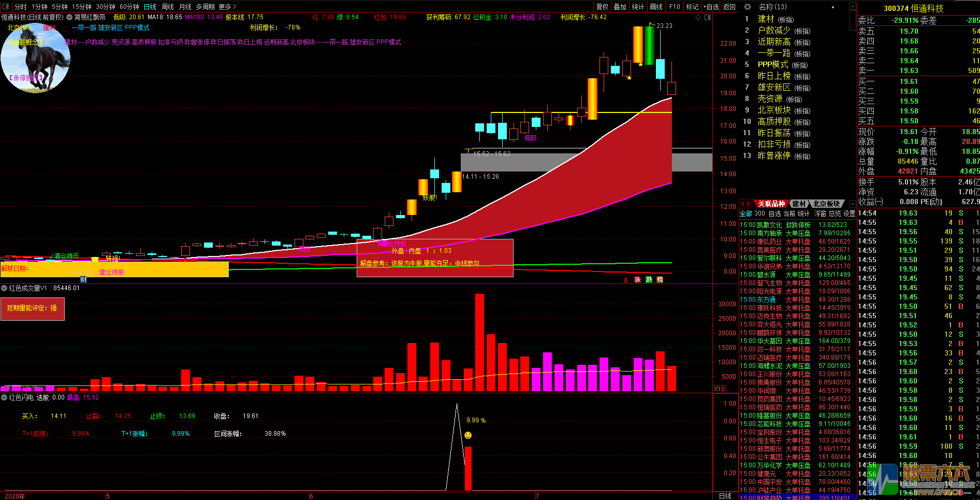Select the 关联品种 tab
The width and height of the screenshot is (980, 500).
click(x=771, y=204)
